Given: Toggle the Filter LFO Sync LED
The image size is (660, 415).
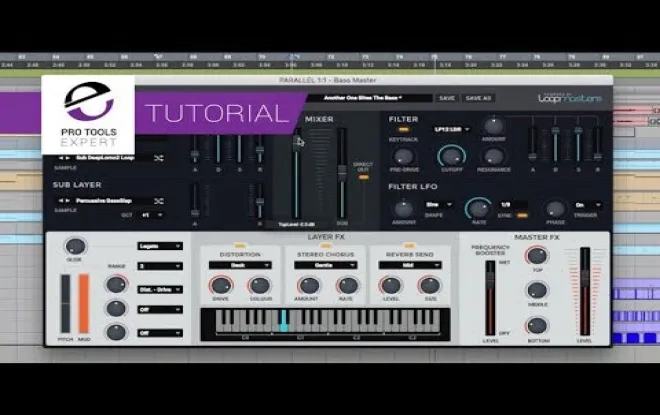Looking at the screenshot, I should tap(522, 215).
